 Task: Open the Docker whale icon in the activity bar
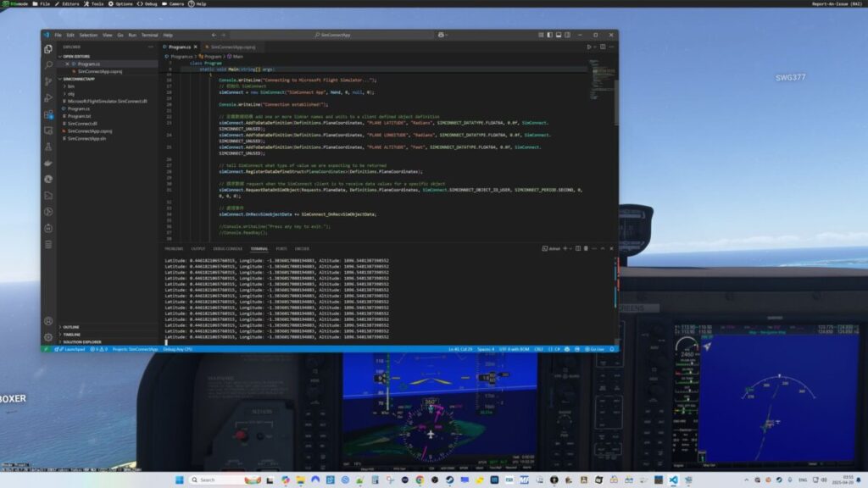(48, 164)
